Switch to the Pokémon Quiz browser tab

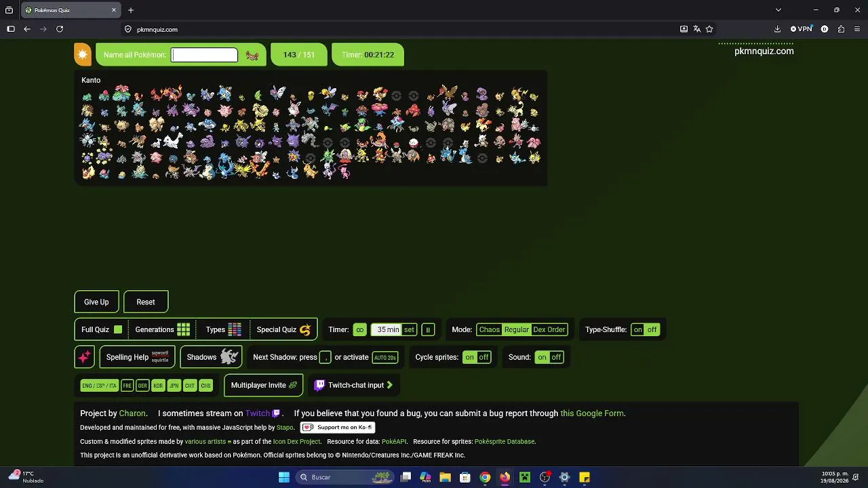tap(70, 10)
